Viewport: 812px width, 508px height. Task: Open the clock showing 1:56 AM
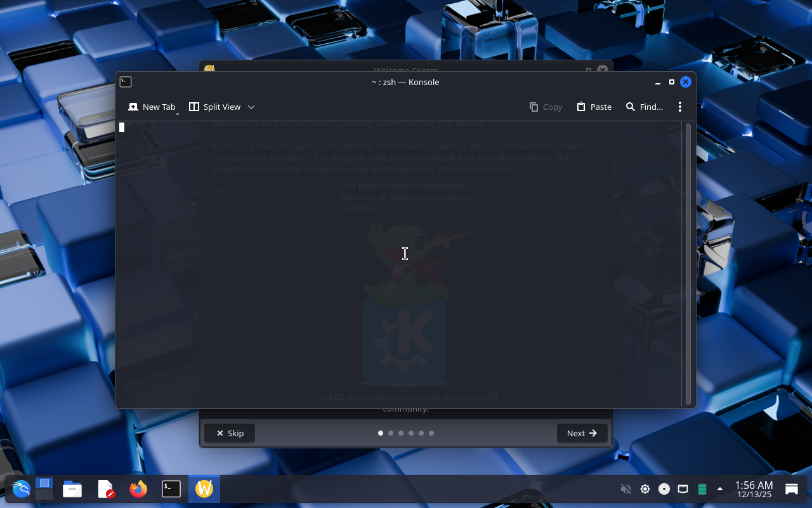click(754, 489)
